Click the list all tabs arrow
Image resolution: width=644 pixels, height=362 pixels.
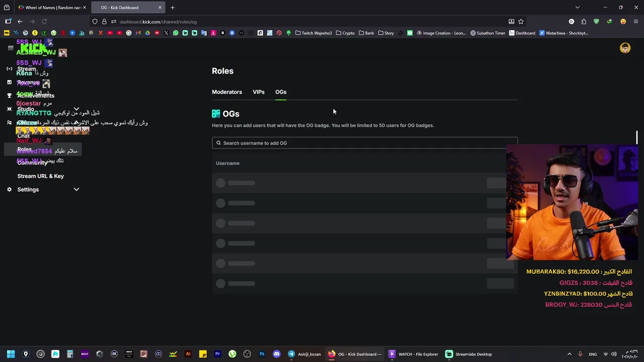577,8
